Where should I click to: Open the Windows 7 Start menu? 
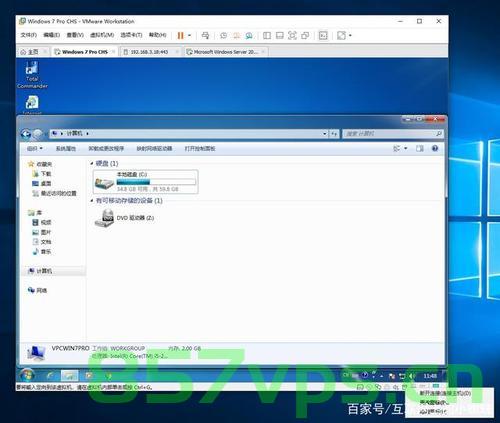(27, 376)
